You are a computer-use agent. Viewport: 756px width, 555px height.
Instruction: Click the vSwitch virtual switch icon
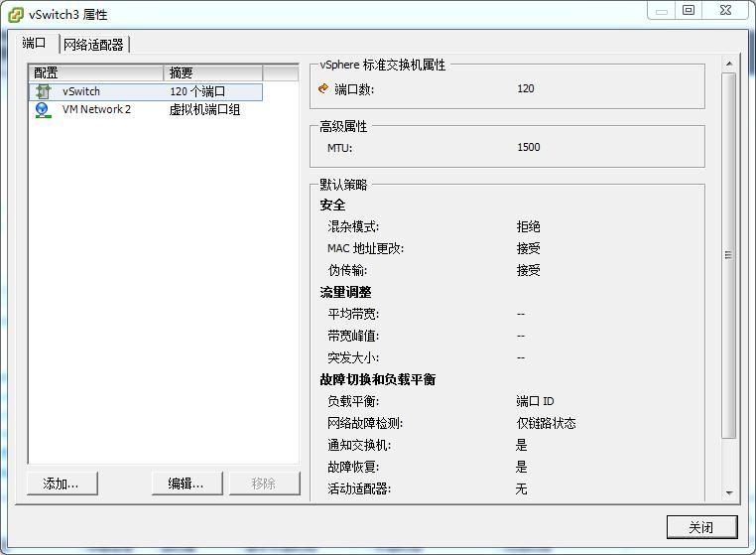click(44, 91)
